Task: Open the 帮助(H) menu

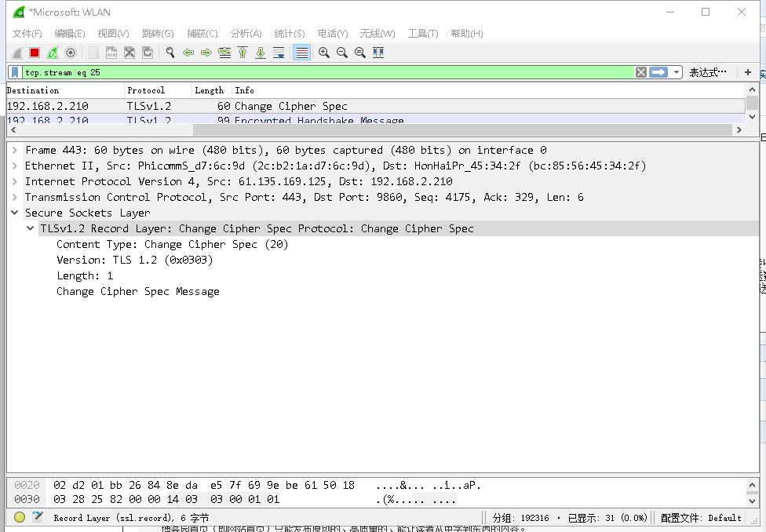Action: click(x=467, y=33)
